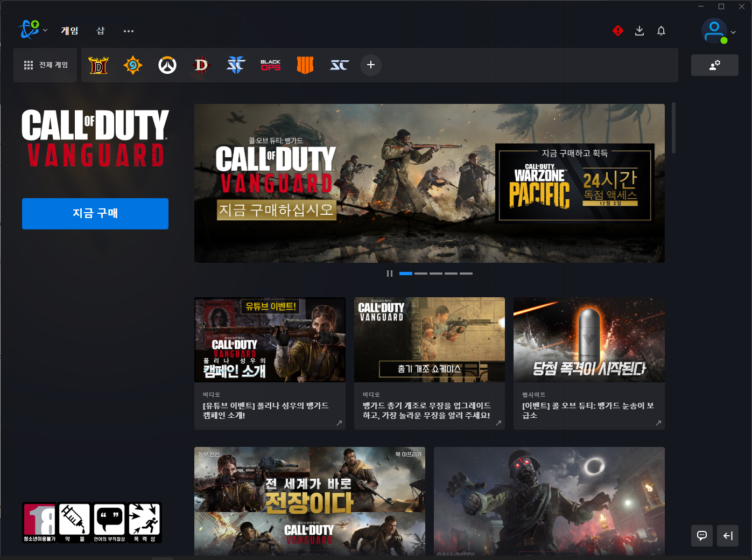Open 당첨 폭격이 시작된다 thumbnail

click(x=589, y=340)
